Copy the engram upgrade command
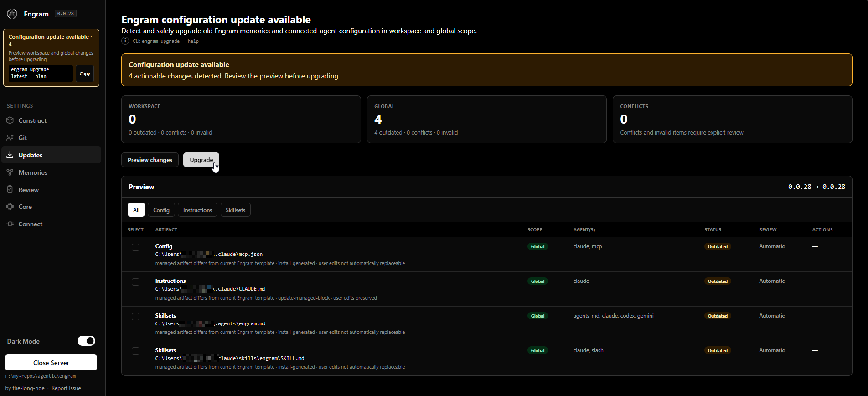This screenshot has height=396, width=868. tap(85, 73)
